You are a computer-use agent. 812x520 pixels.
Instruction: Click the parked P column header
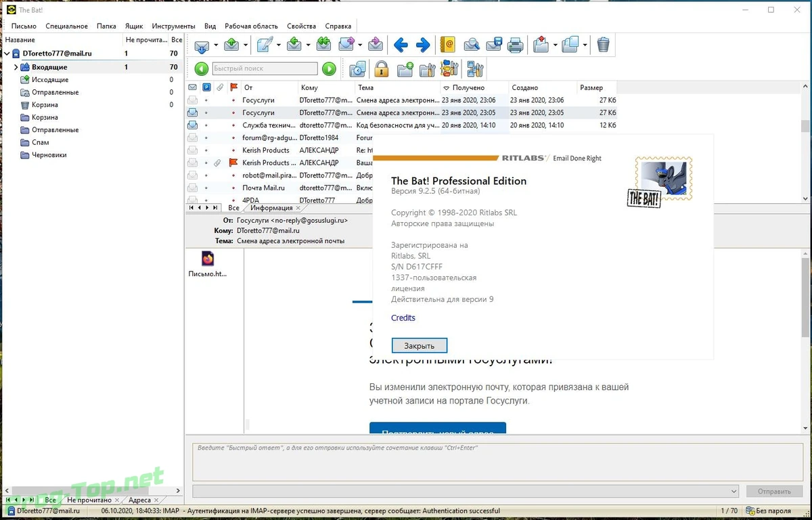(x=206, y=87)
